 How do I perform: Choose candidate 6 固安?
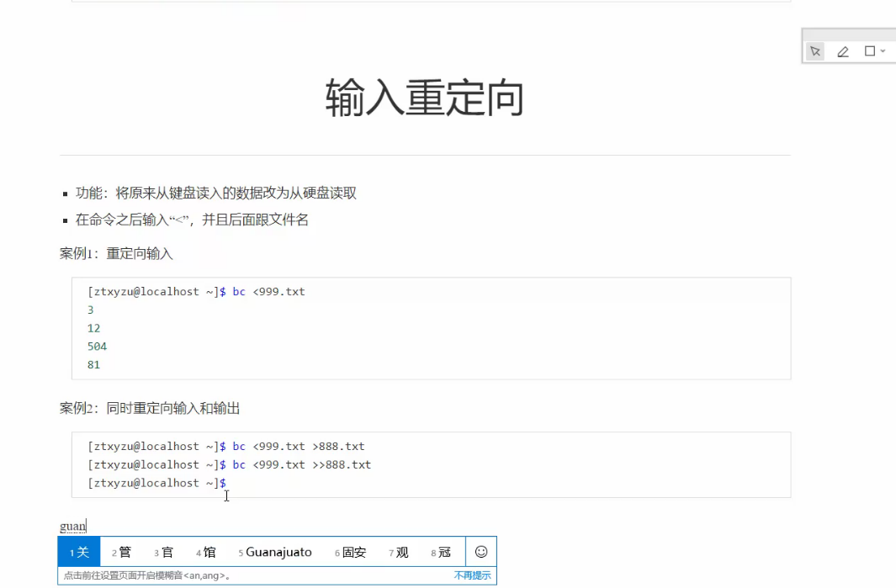click(x=350, y=552)
